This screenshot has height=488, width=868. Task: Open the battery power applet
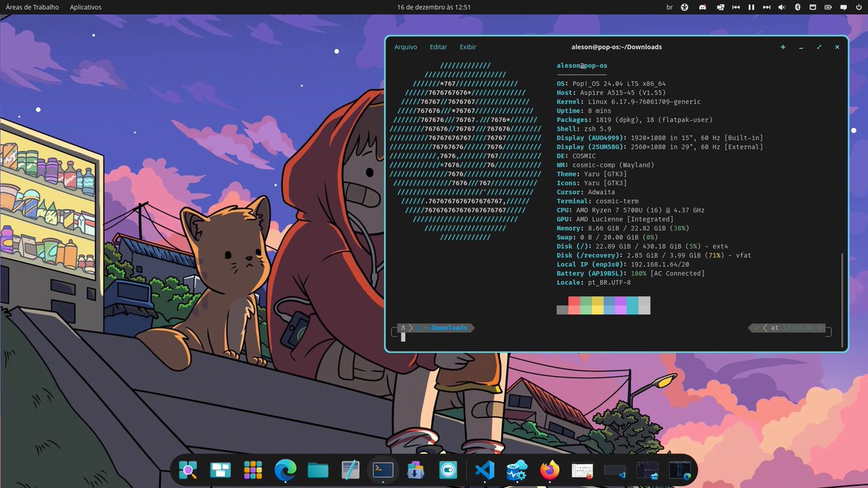coord(828,7)
